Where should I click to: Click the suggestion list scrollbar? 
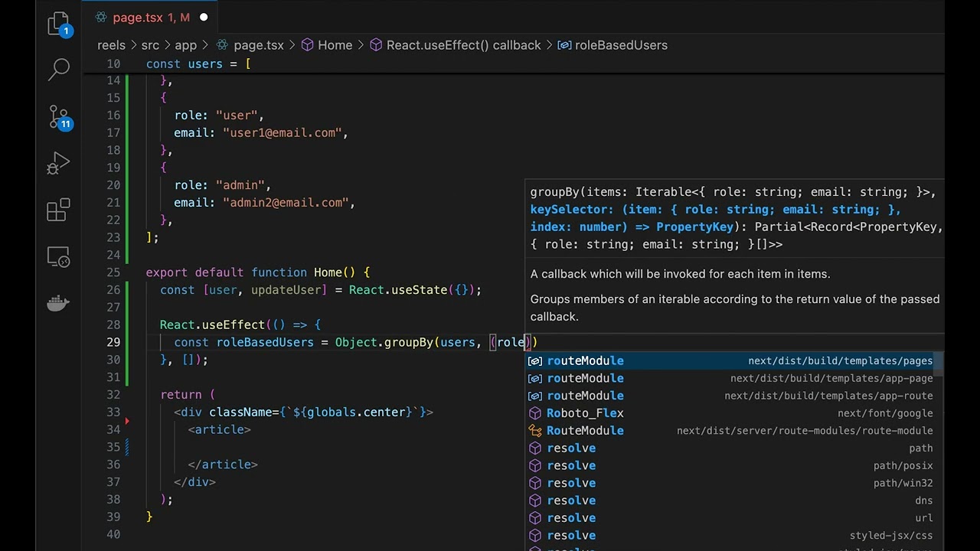pos(939,364)
